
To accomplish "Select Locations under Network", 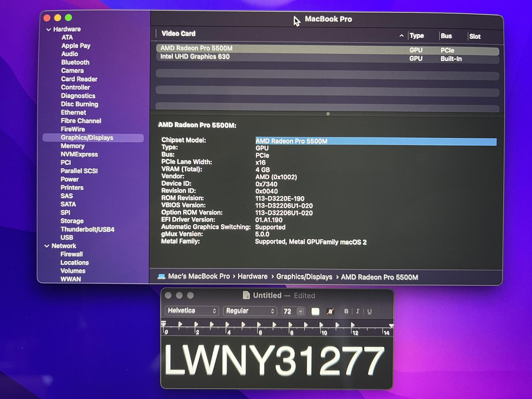I will [75, 263].
